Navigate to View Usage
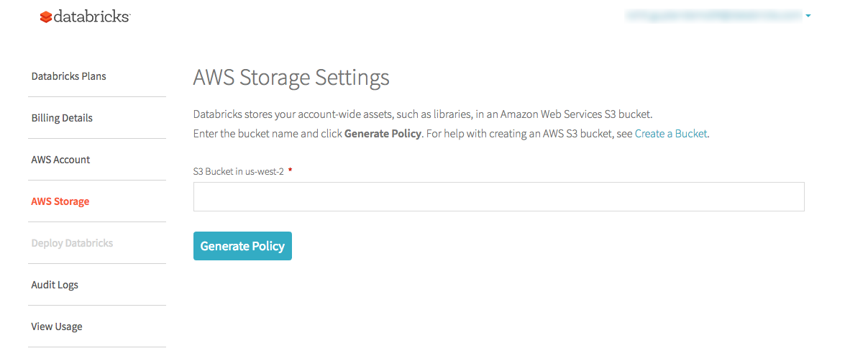 pyautogui.click(x=57, y=327)
